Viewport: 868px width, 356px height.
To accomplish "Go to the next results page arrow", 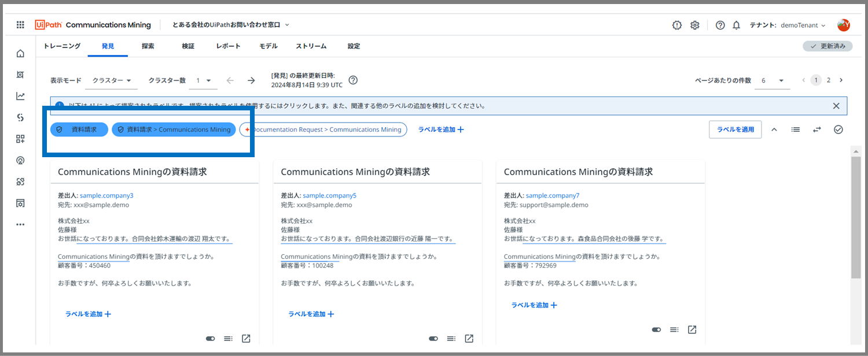I will [x=841, y=80].
